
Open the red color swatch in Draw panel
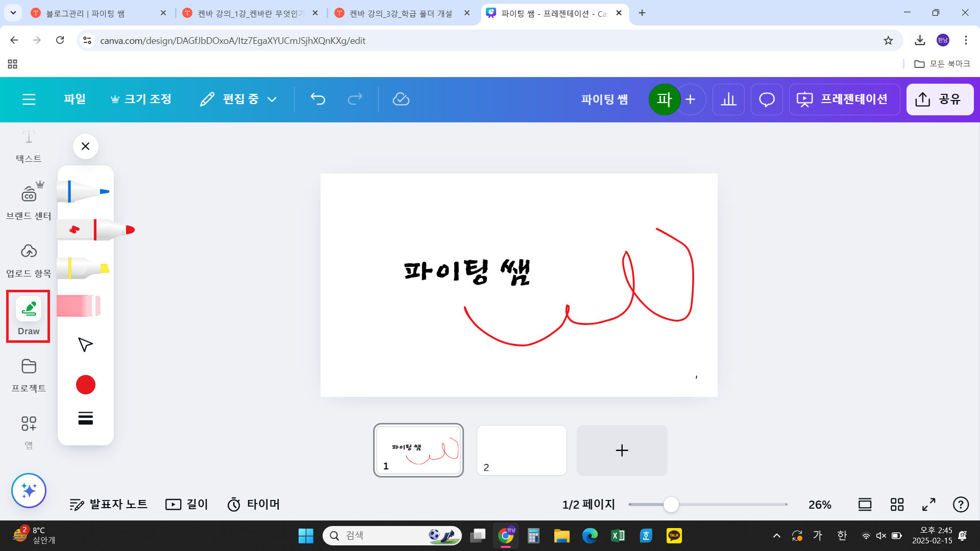click(85, 385)
